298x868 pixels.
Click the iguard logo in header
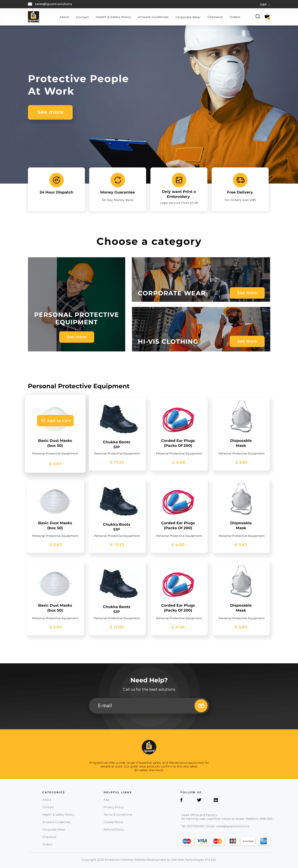coord(33,17)
